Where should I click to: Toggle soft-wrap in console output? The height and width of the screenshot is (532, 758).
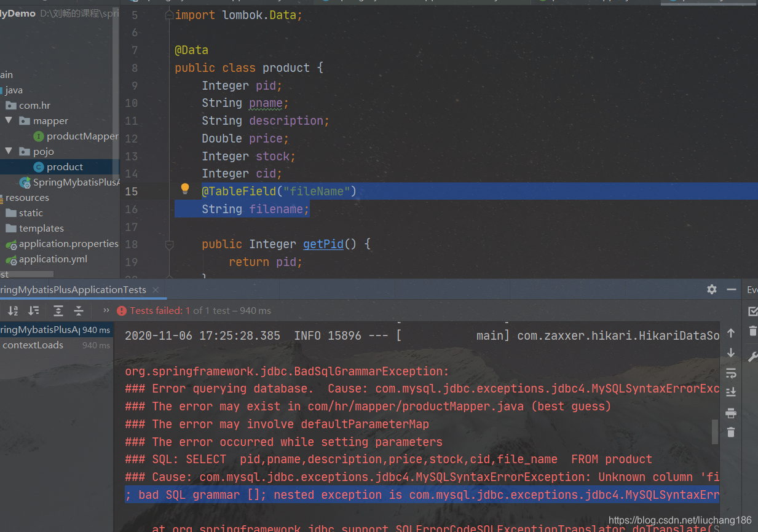point(731,372)
